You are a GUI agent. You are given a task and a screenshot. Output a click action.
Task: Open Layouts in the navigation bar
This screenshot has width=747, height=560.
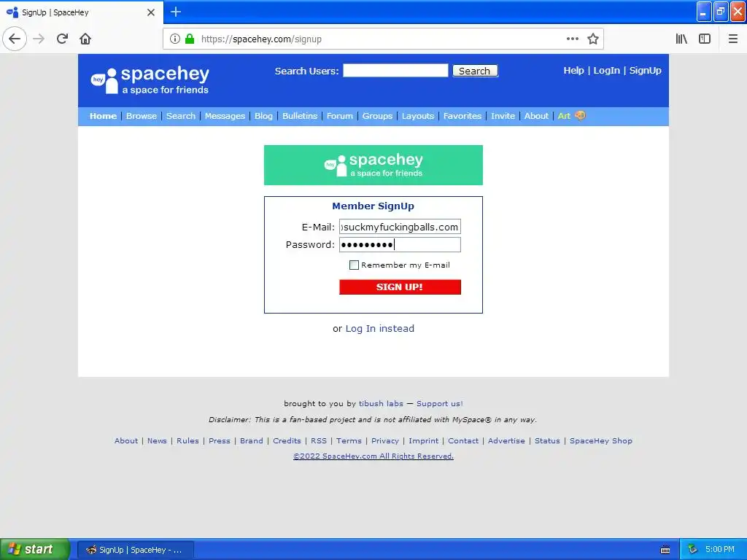(418, 116)
